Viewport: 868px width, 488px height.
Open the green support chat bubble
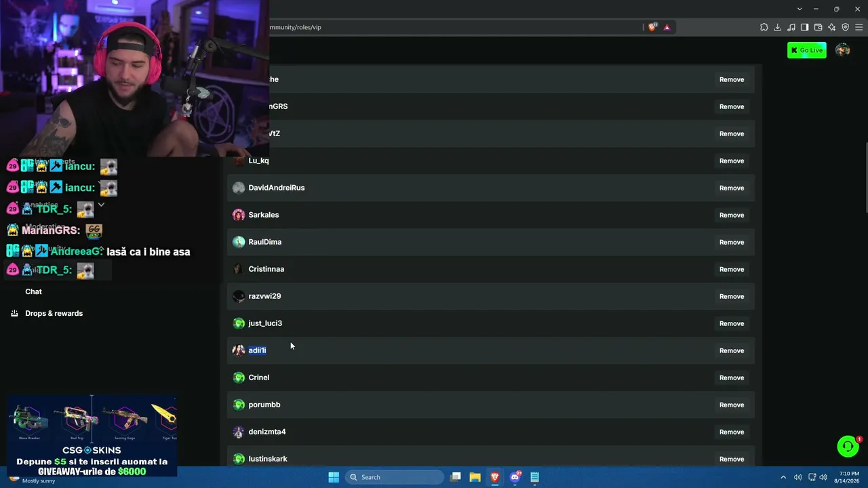(x=848, y=447)
